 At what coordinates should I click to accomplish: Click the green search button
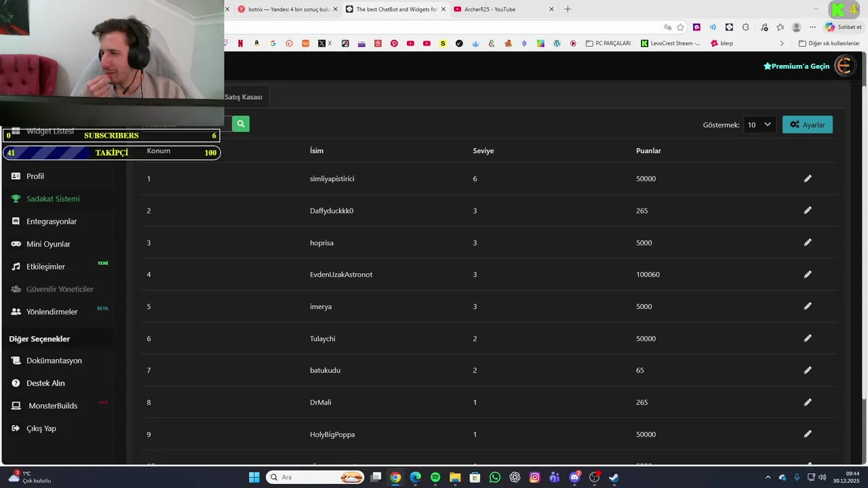click(241, 124)
